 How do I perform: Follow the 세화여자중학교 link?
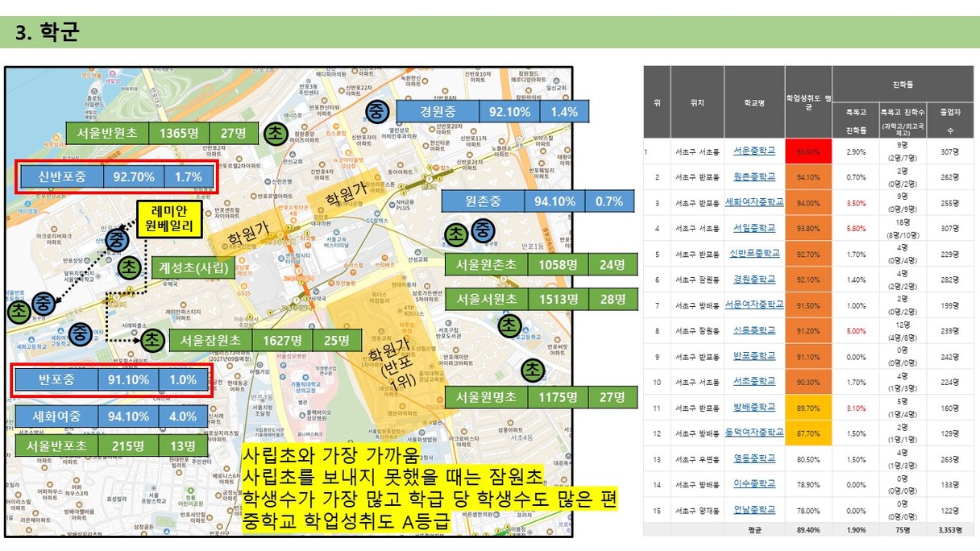[x=754, y=202]
